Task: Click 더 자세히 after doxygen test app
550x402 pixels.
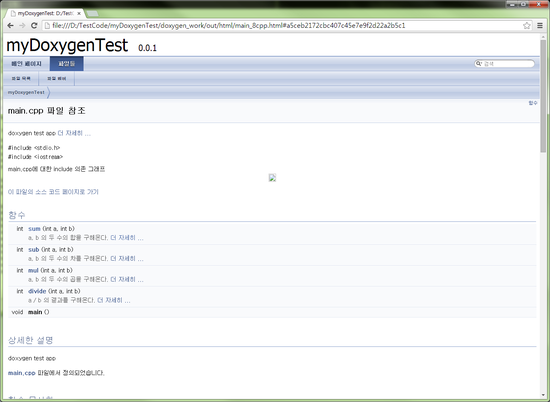Action: 74,133
